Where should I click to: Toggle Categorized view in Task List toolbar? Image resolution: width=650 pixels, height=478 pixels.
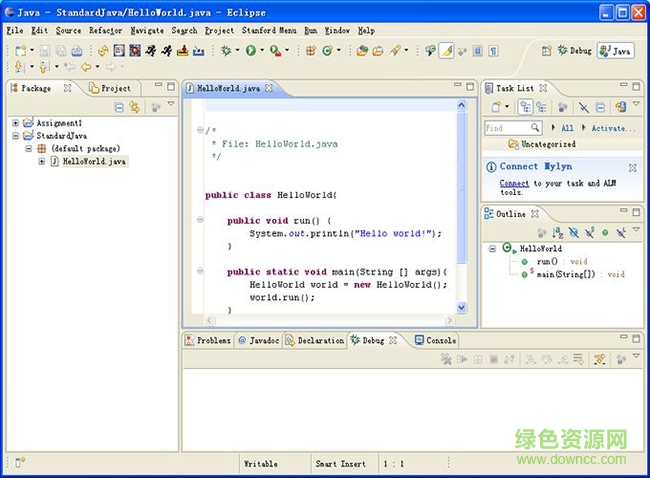[525, 107]
